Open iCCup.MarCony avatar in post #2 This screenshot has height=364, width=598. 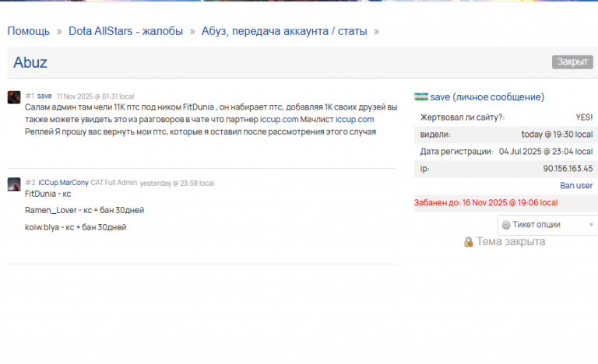pos(14,184)
